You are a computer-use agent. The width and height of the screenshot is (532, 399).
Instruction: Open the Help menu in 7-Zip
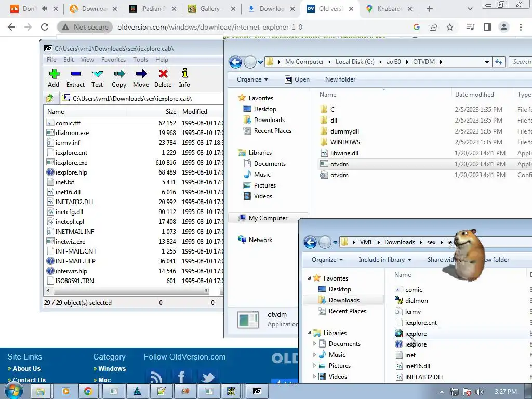pos(162,60)
